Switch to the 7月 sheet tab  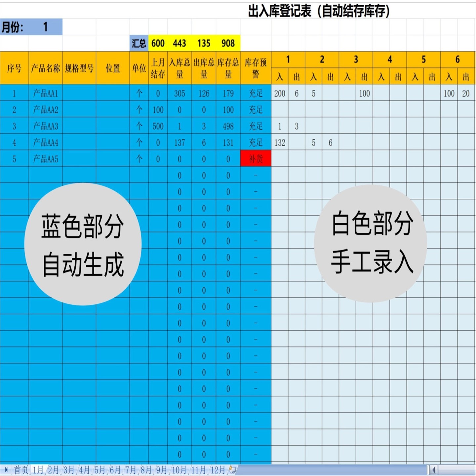(x=131, y=470)
